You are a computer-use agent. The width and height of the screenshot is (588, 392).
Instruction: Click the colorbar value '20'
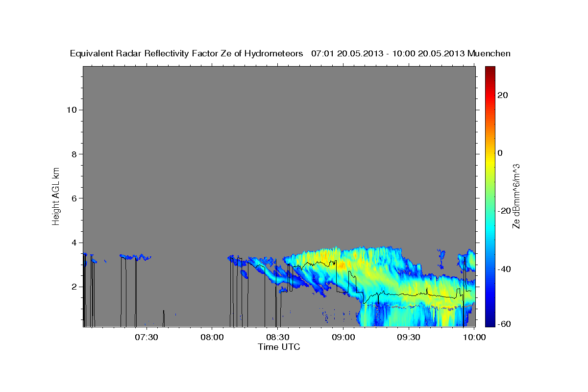pos(502,95)
